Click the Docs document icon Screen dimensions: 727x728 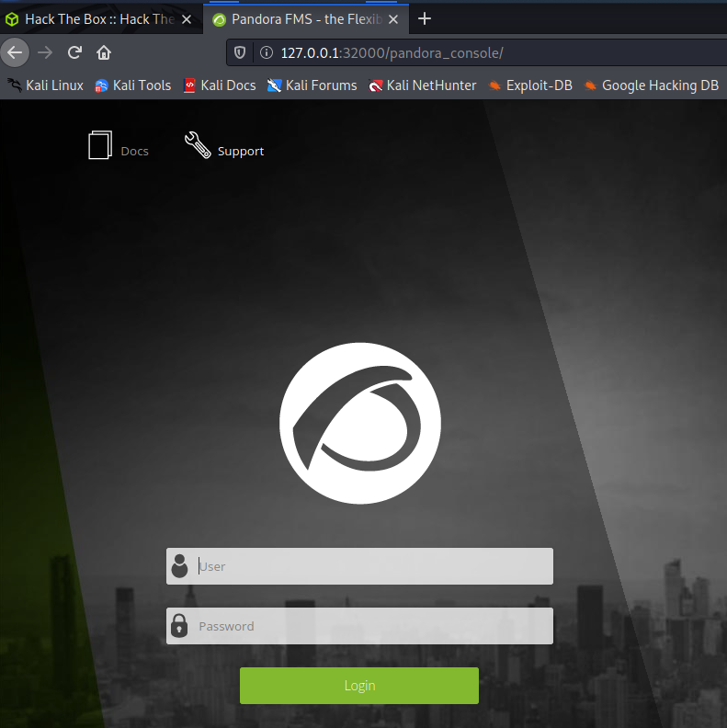point(100,145)
